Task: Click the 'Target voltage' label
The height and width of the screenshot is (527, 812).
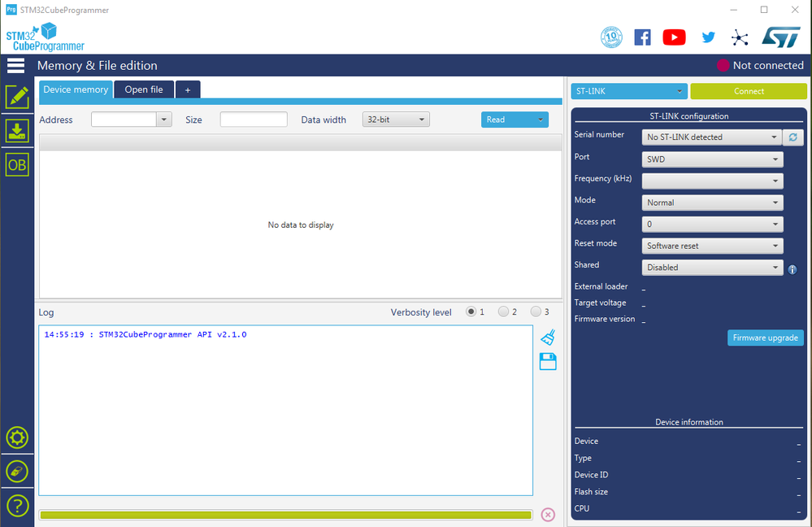Action: (x=600, y=303)
